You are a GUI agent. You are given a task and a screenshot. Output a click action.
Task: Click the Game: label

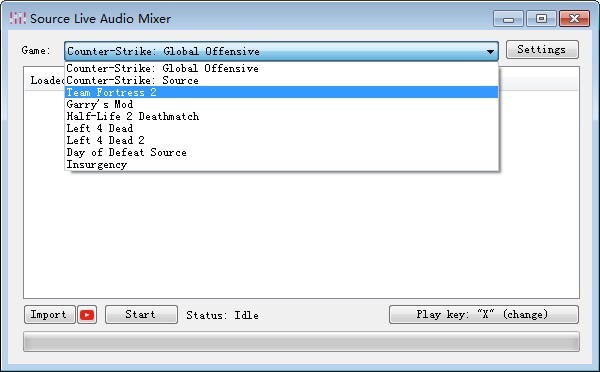[x=36, y=50]
